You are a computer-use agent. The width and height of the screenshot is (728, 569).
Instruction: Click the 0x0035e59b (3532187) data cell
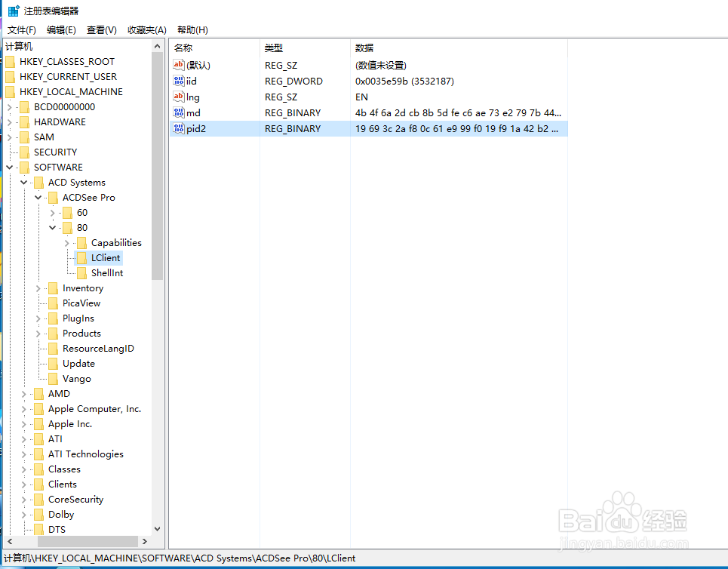tap(404, 82)
